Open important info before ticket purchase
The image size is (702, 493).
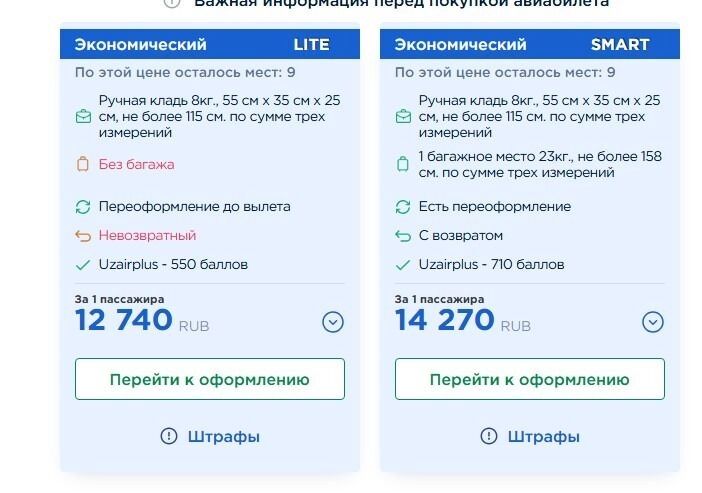400,4
